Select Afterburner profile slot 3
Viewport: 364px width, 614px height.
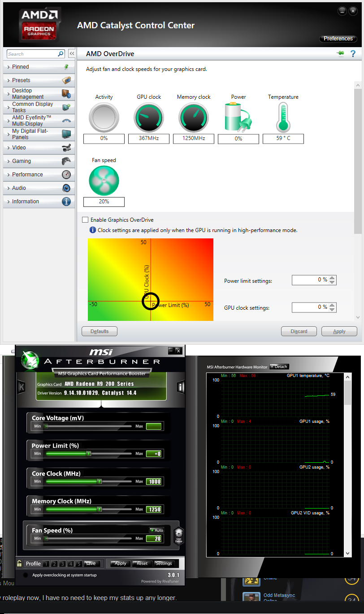pyautogui.click(x=62, y=564)
